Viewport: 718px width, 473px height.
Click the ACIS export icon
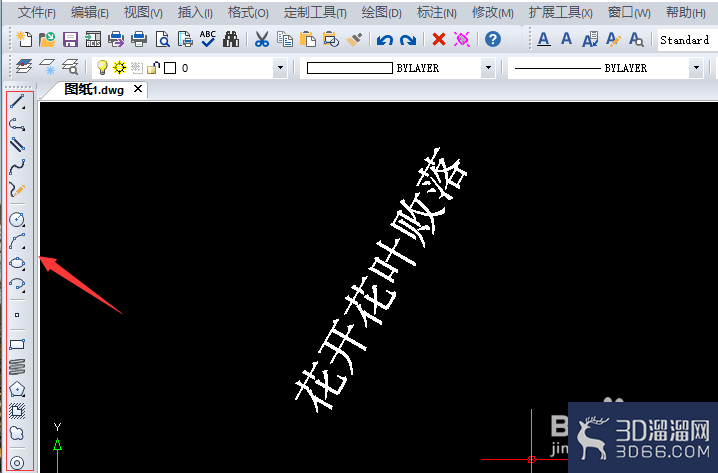coord(93,39)
